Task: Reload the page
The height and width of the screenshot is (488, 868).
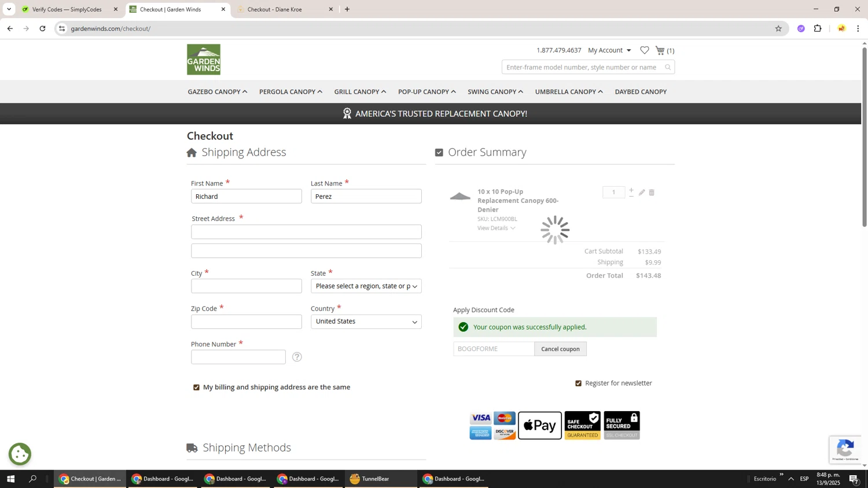Action: (42, 28)
